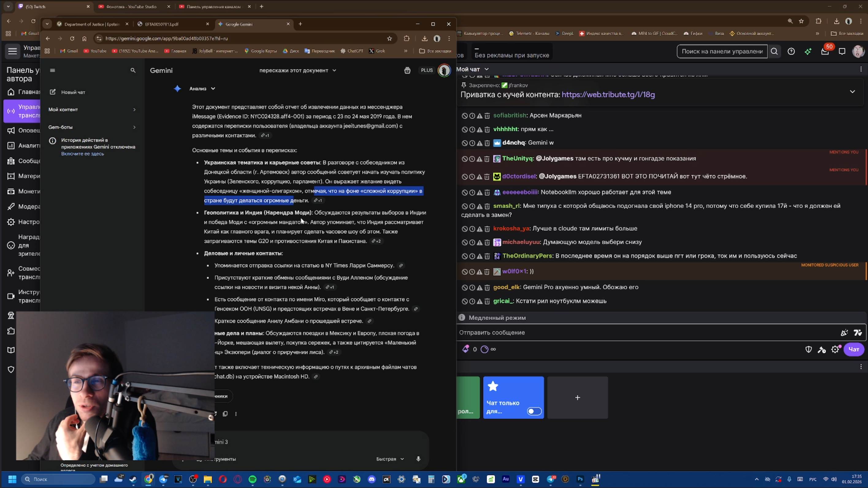Image resolution: width=868 pixels, height=488 pixels.
Task: Open YouTube Studio notifications inbox icon
Action: (824, 52)
